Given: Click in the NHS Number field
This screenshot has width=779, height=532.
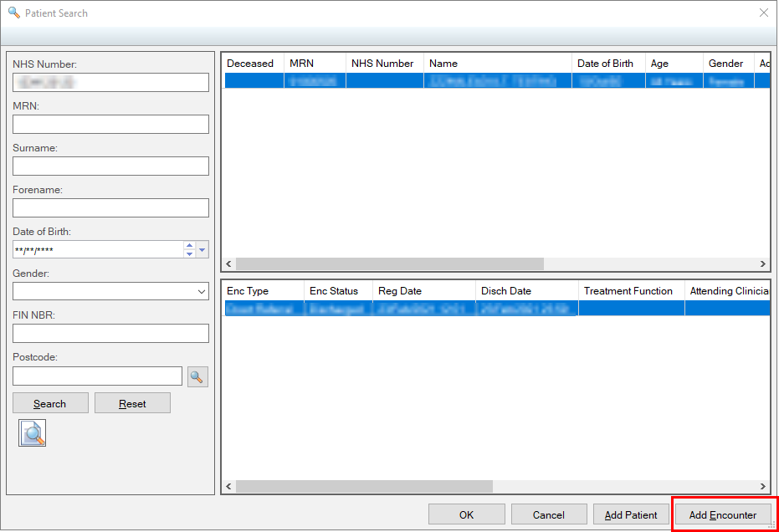Looking at the screenshot, I should (110, 82).
